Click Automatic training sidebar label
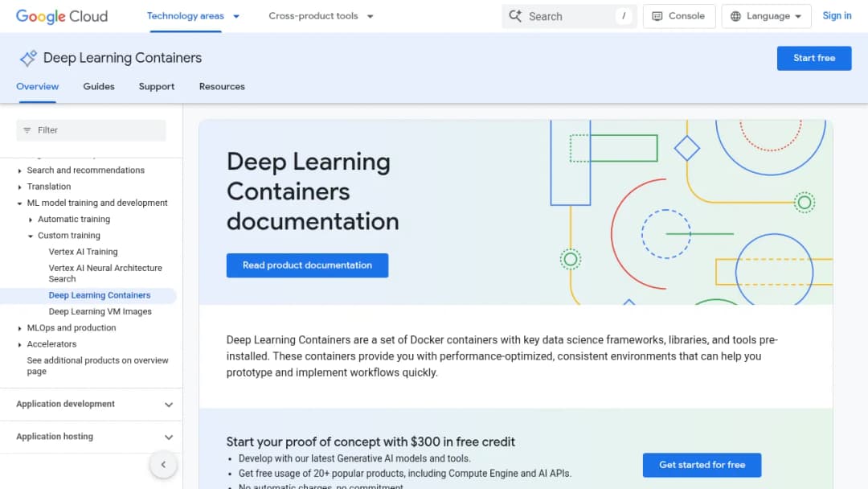 74,219
